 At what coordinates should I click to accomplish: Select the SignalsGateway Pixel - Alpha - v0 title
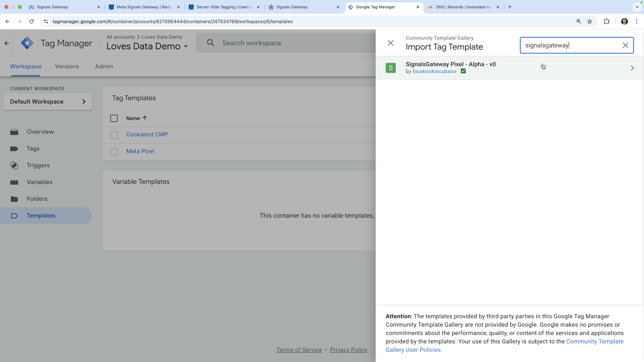450,64
